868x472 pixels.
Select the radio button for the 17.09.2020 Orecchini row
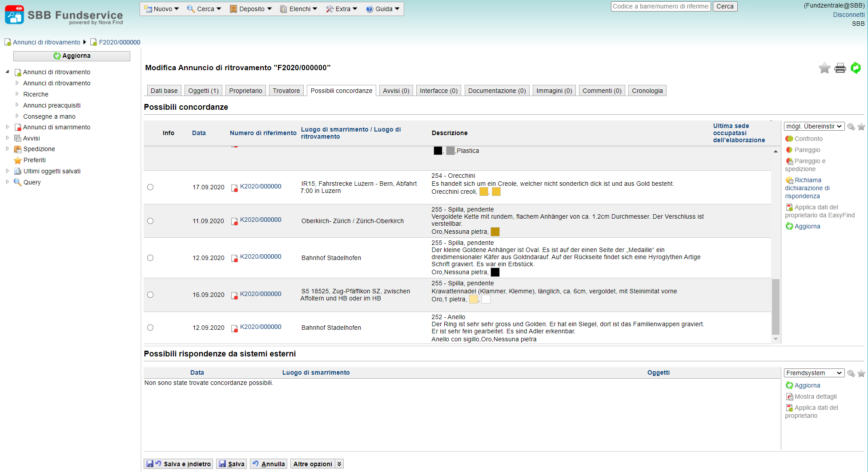pyautogui.click(x=150, y=187)
